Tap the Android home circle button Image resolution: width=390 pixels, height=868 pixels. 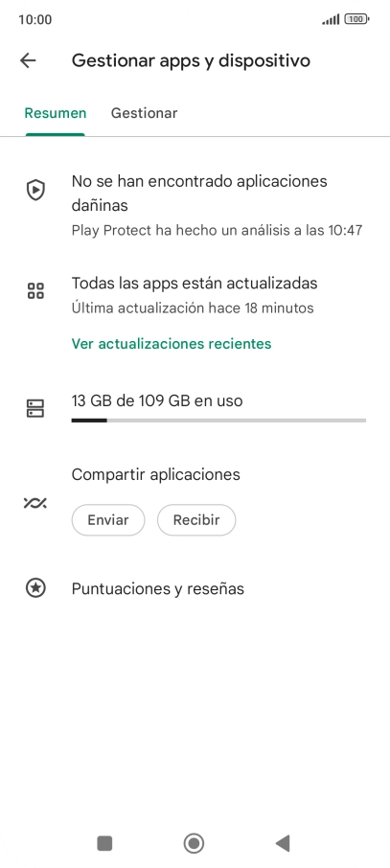(194, 843)
